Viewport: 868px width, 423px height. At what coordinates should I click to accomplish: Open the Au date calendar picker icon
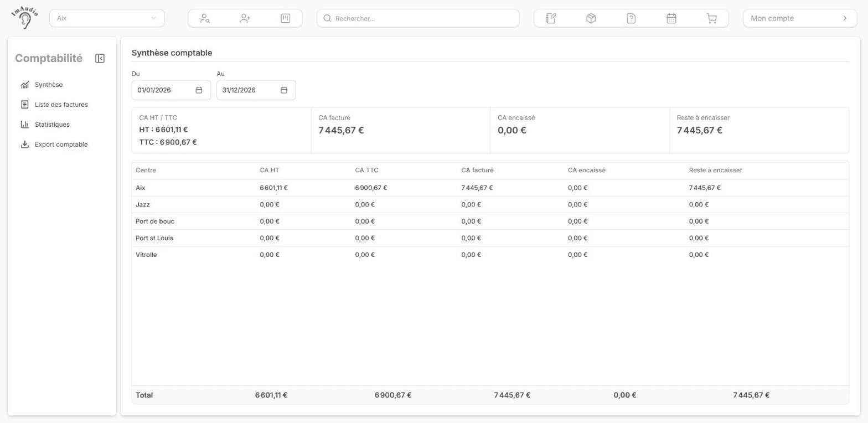click(284, 90)
